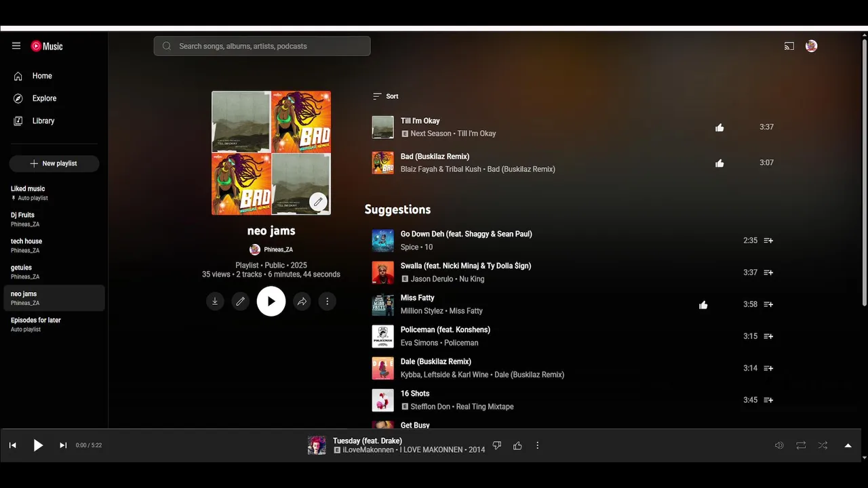Click the Million Stylez artist link

click(x=422, y=311)
